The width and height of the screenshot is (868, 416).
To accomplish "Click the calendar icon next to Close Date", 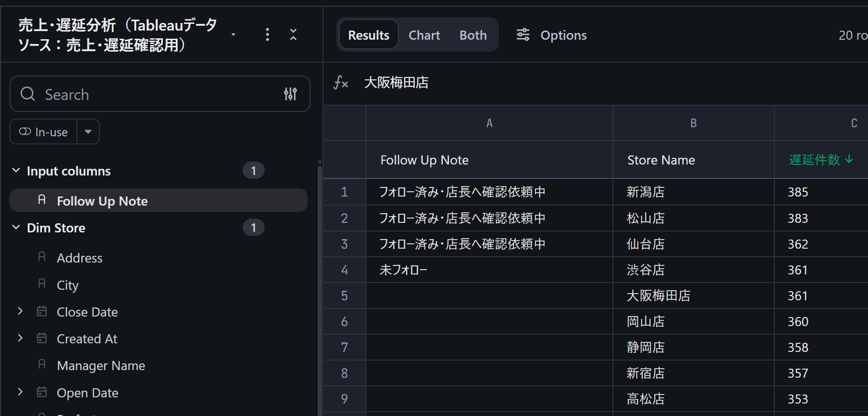I will tap(42, 311).
